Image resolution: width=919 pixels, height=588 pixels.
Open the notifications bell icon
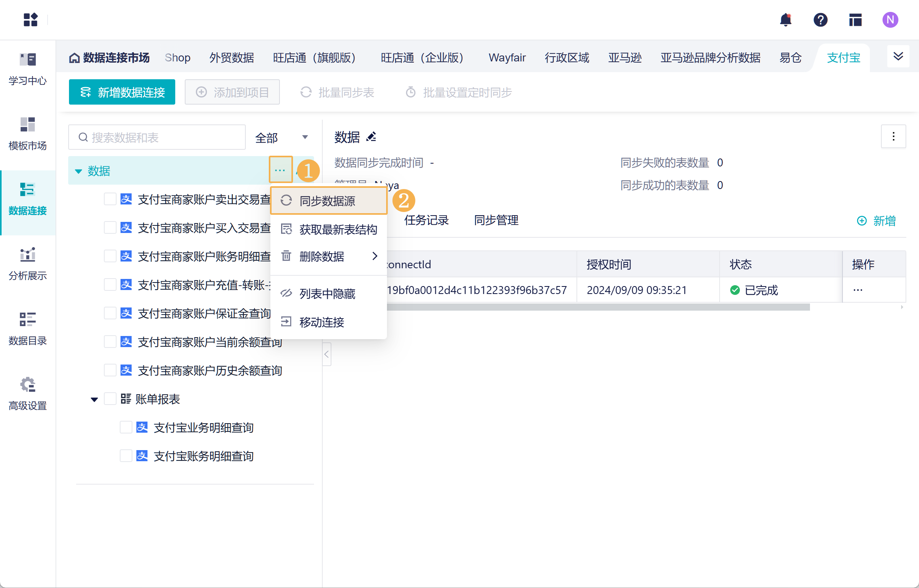tap(785, 20)
